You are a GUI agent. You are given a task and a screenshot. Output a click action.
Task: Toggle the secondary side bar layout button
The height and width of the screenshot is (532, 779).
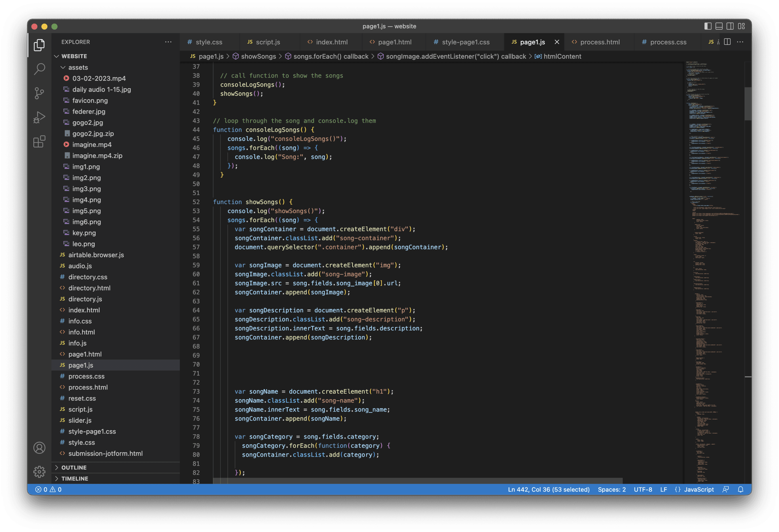730,26
